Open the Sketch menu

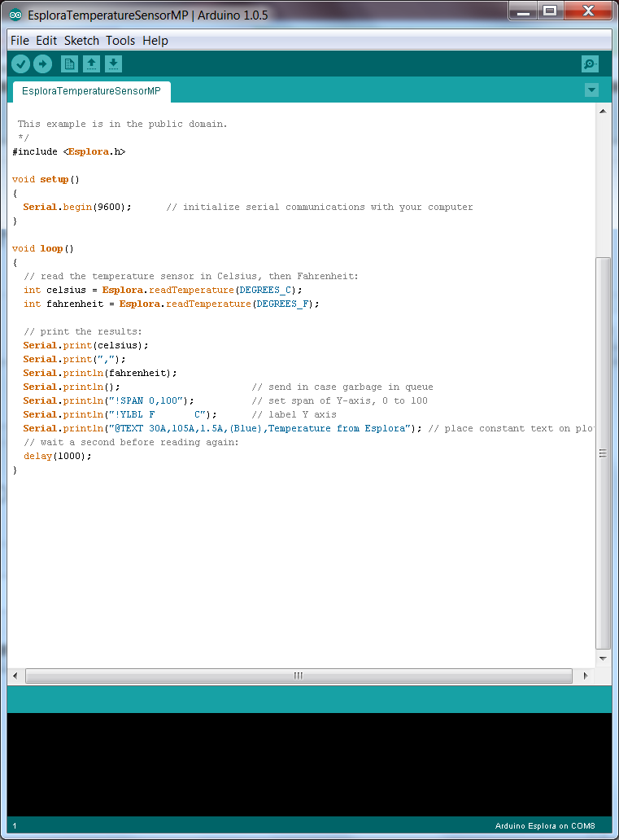pyautogui.click(x=81, y=41)
